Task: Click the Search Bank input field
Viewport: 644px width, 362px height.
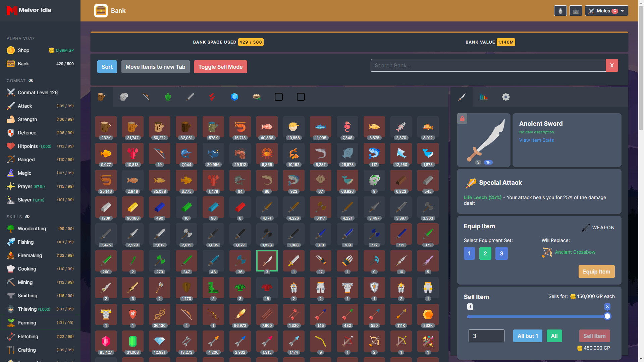Action: tap(488, 65)
